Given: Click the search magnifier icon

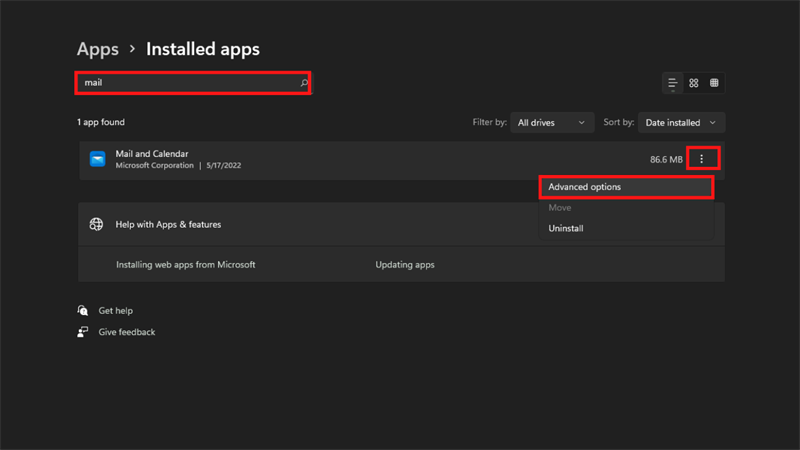Looking at the screenshot, I should (304, 83).
